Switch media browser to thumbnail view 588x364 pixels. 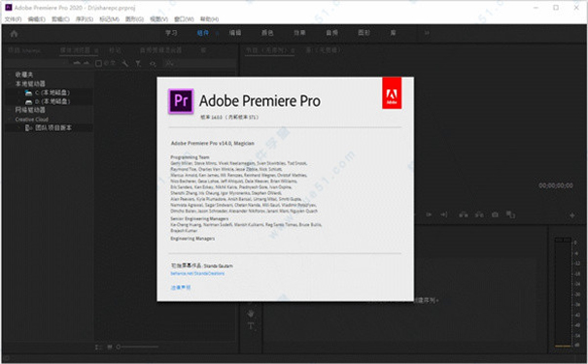[110, 347]
